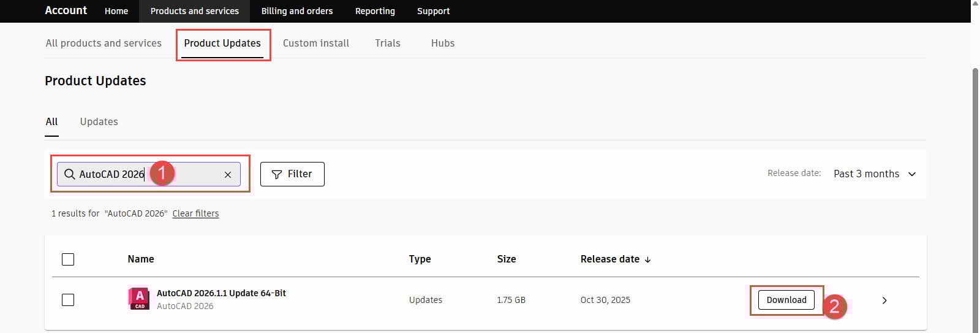
Task: Click the Clear filters link
Action: tap(195, 213)
